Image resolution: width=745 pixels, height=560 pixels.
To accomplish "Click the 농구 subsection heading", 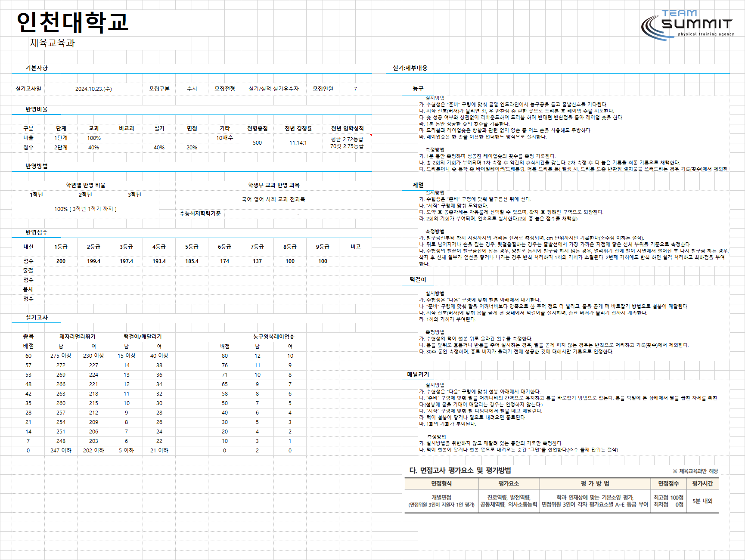I will pos(418,89).
